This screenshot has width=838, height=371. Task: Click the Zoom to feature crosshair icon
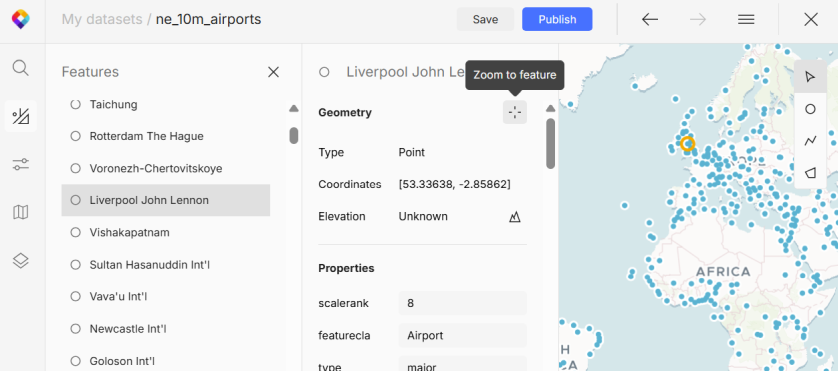[515, 112]
